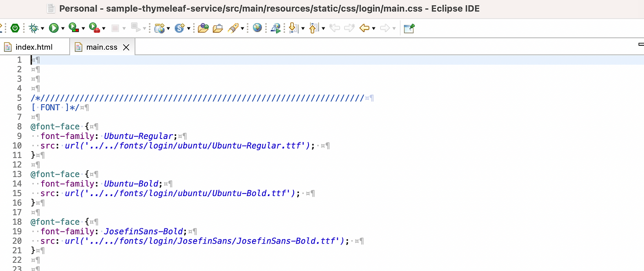Image resolution: width=644 pixels, height=271 pixels.
Task: Select the main.css editor tab
Action: [101, 47]
